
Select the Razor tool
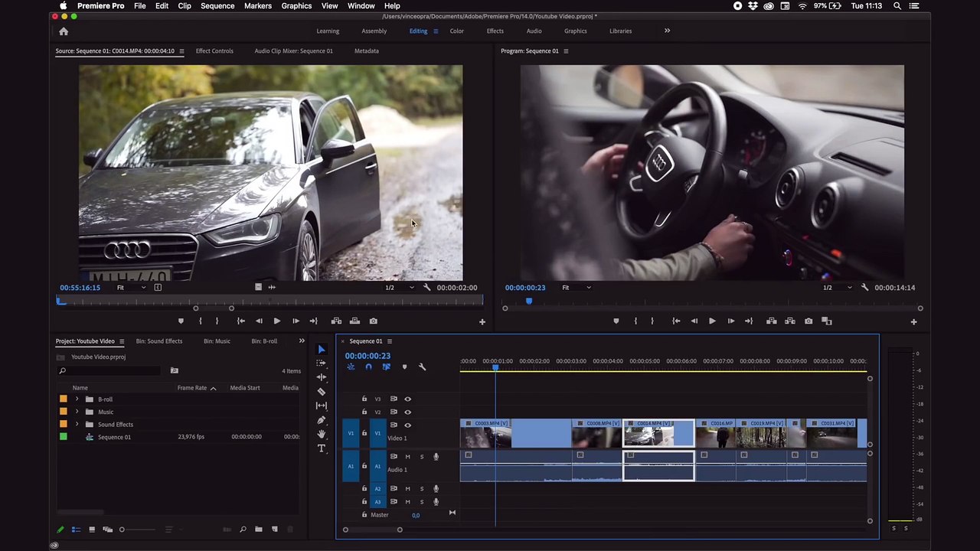point(322,391)
